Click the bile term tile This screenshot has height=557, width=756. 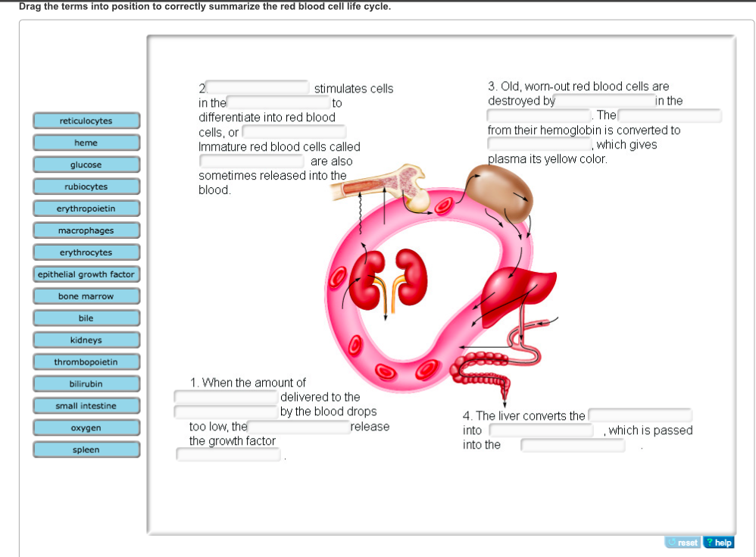(86, 318)
